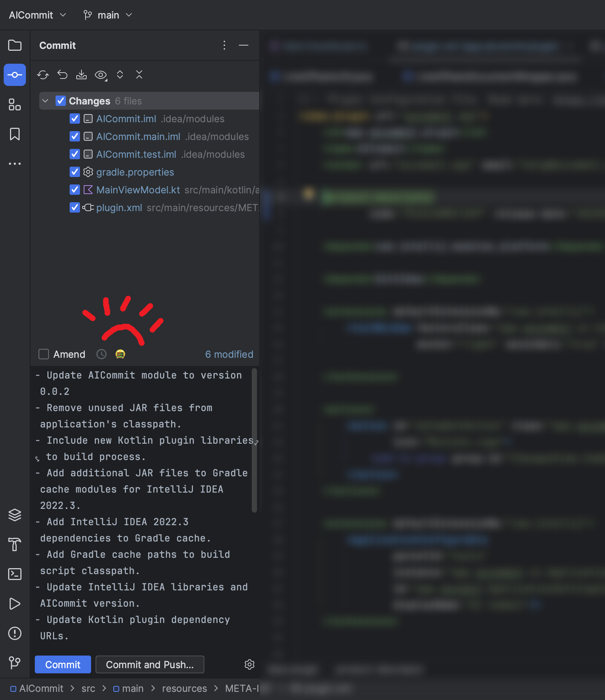Viewport: 605px width, 700px height.
Task: Select the Commit tool window icon
Action: (15, 75)
